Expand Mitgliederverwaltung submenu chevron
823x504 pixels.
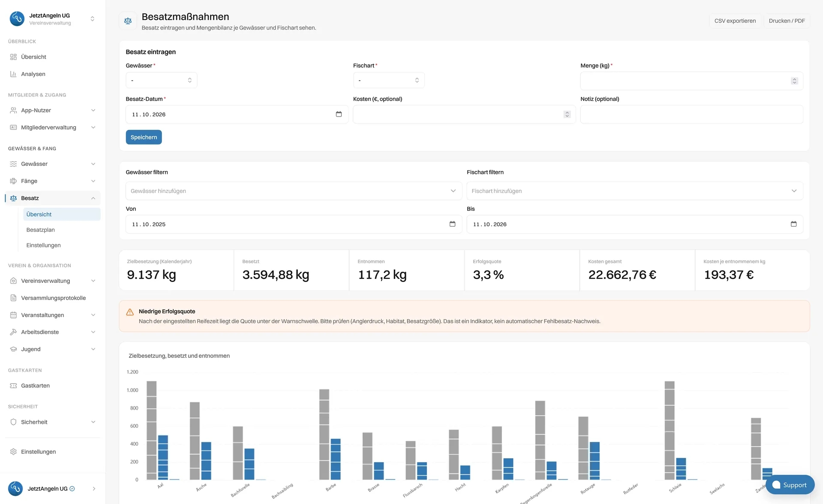(x=93, y=128)
